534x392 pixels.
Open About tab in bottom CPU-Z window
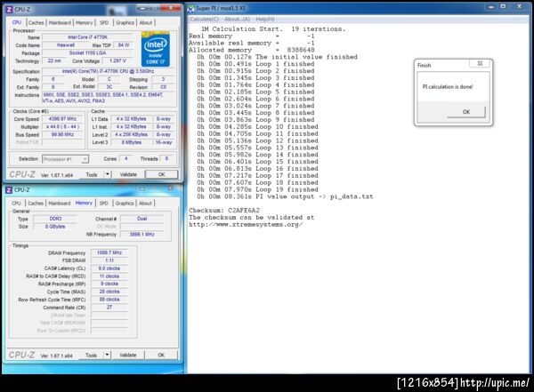pos(145,204)
